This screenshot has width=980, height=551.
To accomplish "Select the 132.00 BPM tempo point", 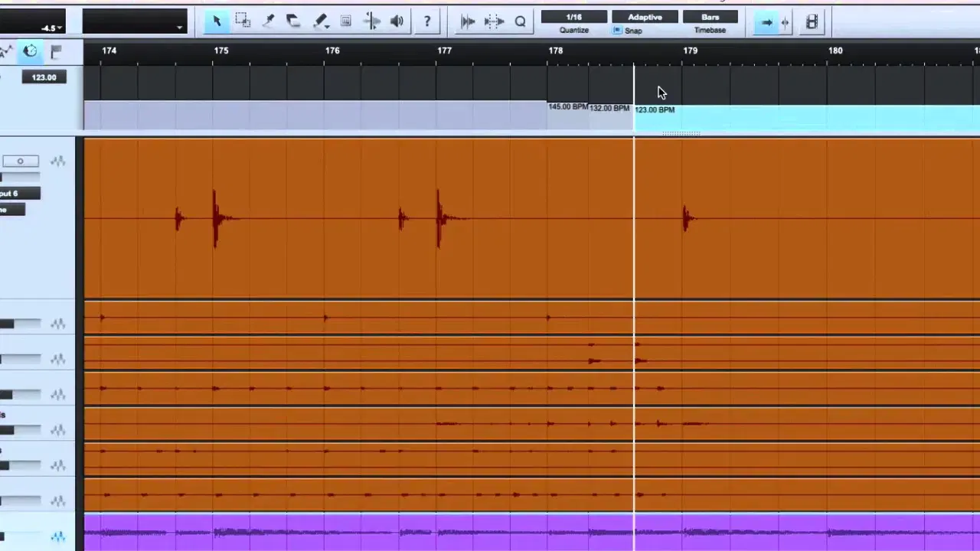I will 609,108.
